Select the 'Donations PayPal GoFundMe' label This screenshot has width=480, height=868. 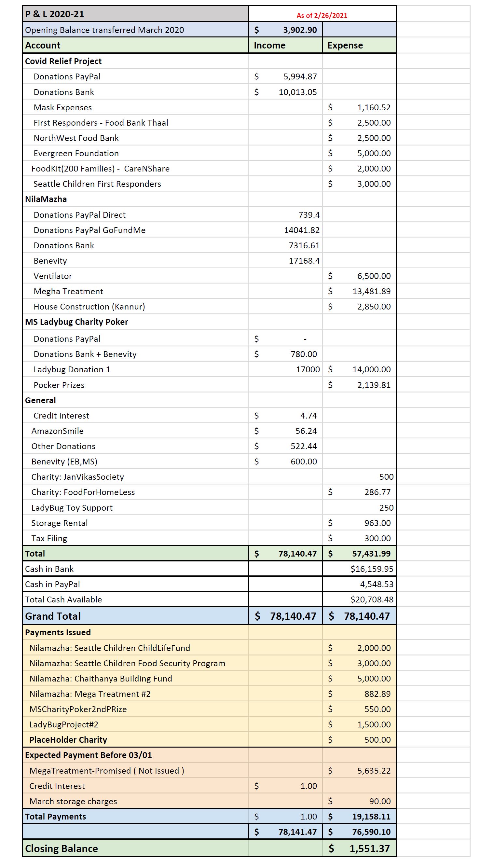point(135,230)
